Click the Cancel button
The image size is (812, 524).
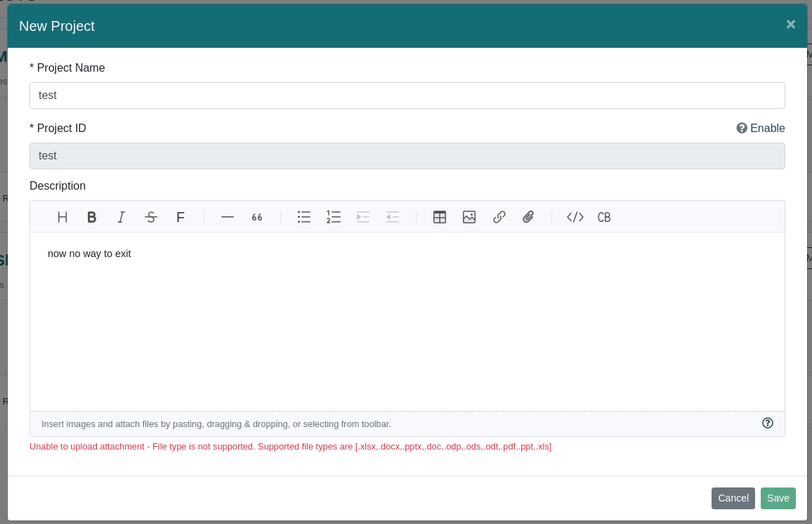coord(733,498)
